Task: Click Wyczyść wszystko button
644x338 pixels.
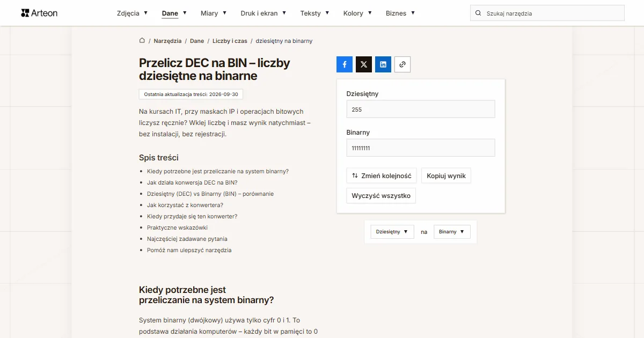Action: click(381, 196)
